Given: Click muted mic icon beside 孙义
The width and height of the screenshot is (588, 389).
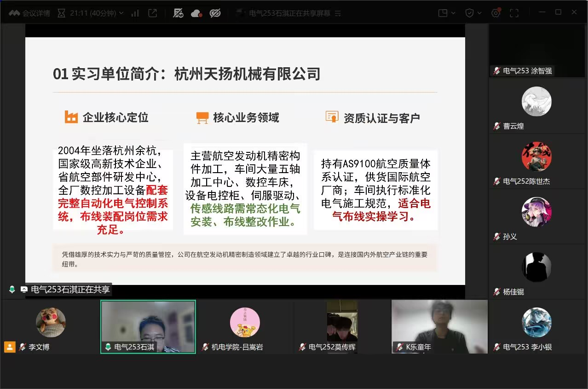Looking at the screenshot, I should click(496, 237).
